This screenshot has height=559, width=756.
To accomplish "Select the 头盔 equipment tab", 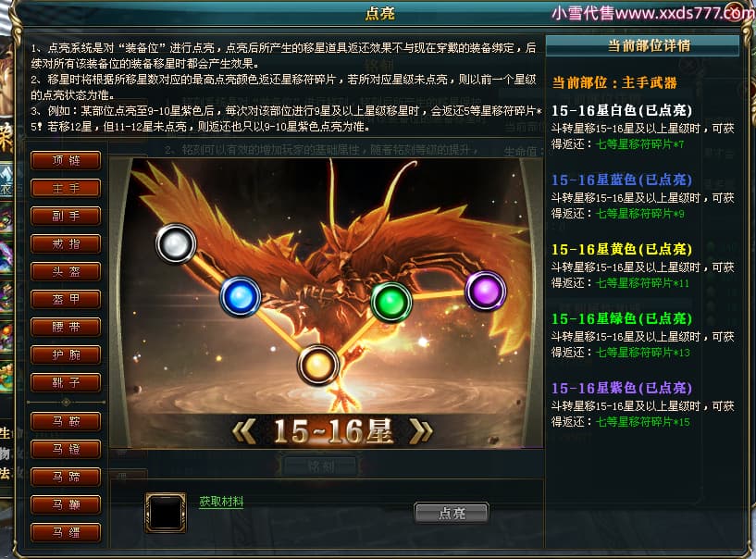I will point(66,271).
